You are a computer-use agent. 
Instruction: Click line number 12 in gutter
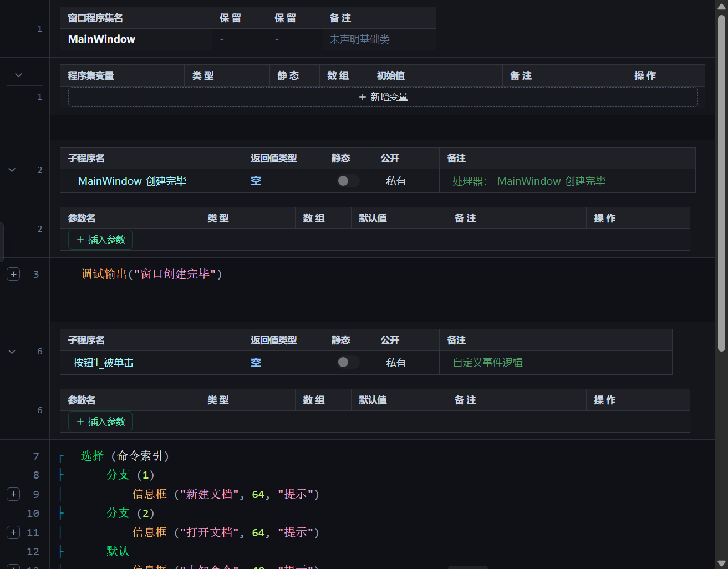pyautogui.click(x=33, y=551)
